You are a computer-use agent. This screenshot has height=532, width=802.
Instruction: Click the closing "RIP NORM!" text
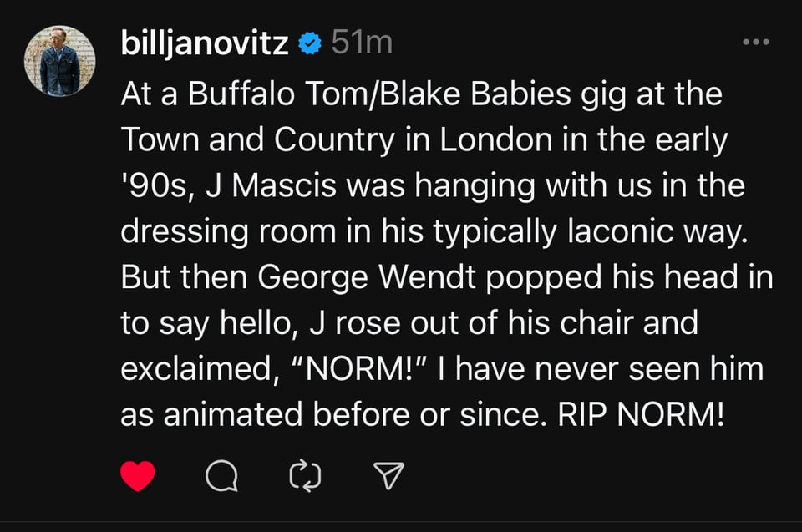point(637,414)
